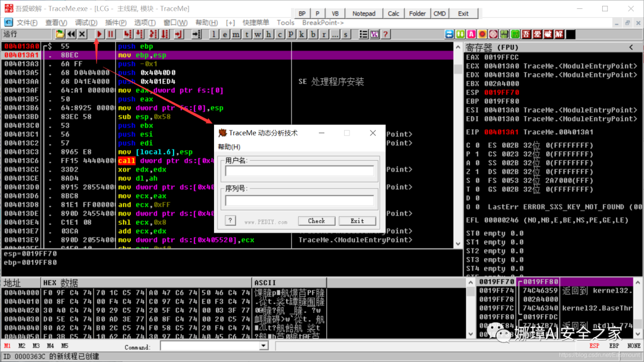Open run trace with '...' toolbar button

point(335,34)
